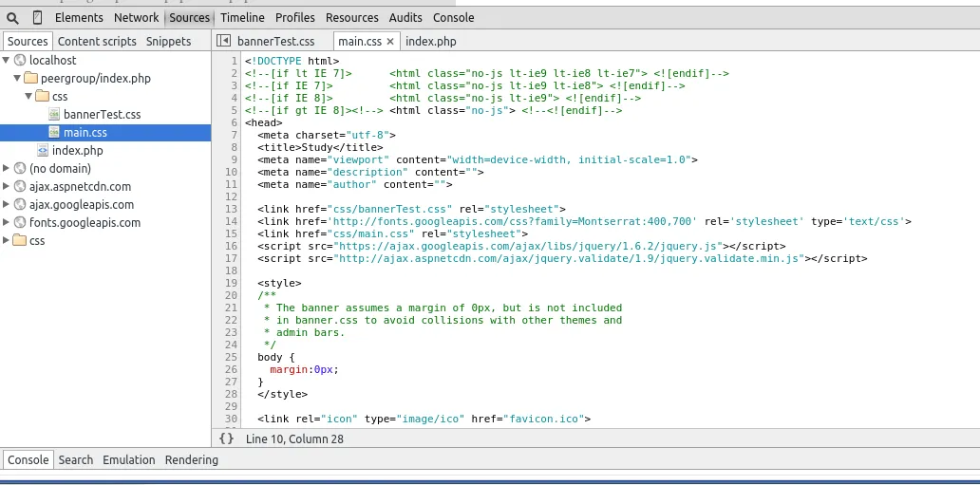The height and width of the screenshot is (485, 980).
Task: Click the nested css folder icon under peergroup
Action: point(43,96)
